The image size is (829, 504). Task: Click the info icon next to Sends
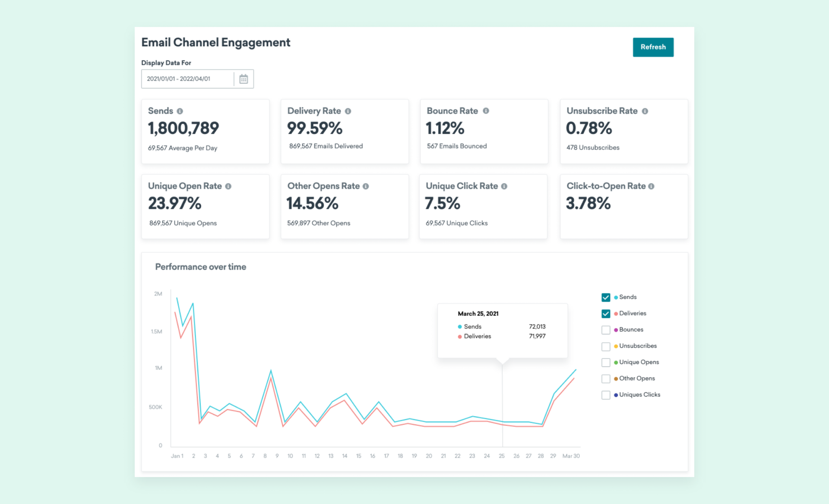click(x=180, y=111)
